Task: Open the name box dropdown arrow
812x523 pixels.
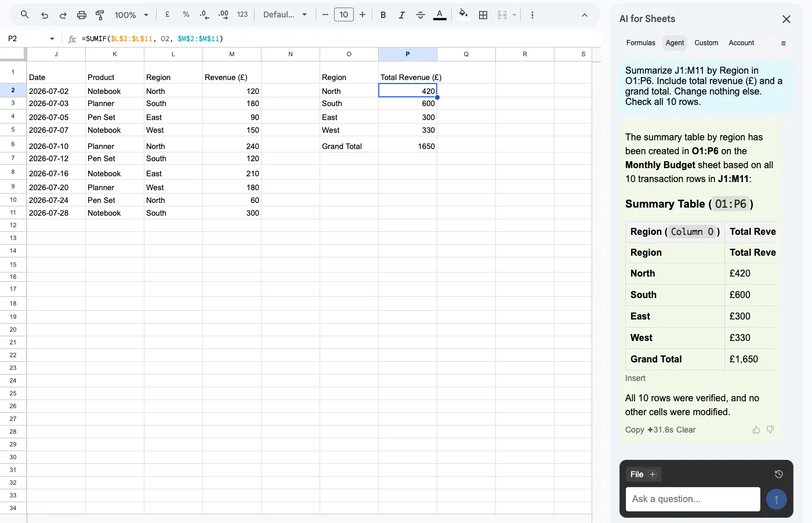Action: (52, 39)
